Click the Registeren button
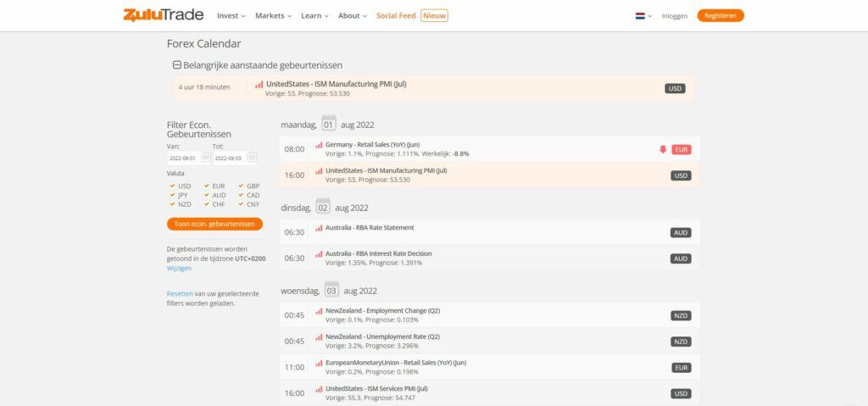This screenshot has width=868, height=406. pos(721,15)
